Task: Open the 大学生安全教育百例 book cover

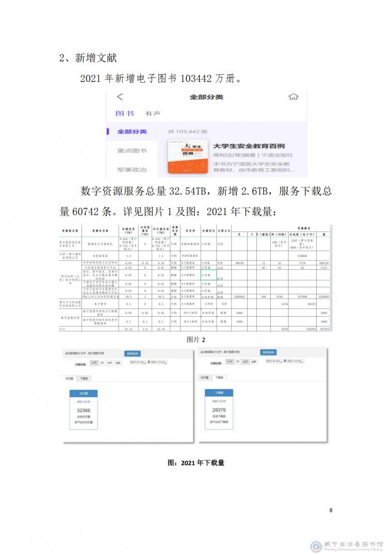Action: [187, 158]
